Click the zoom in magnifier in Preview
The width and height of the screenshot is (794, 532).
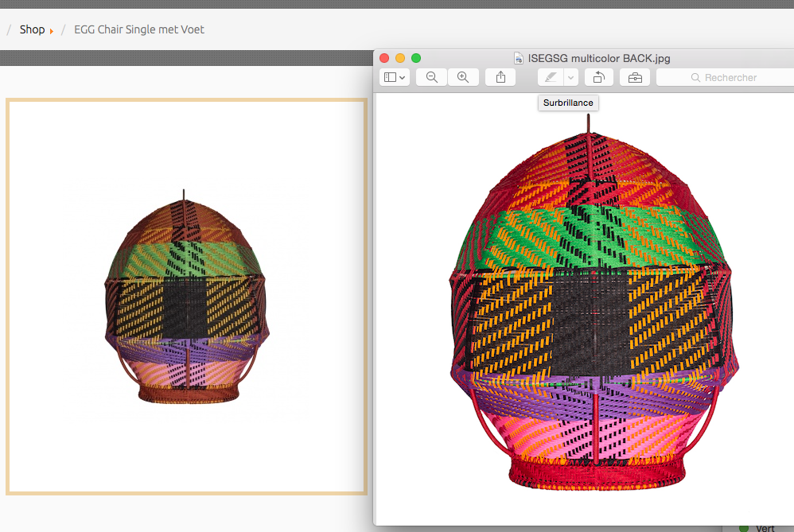pos(462,77)
